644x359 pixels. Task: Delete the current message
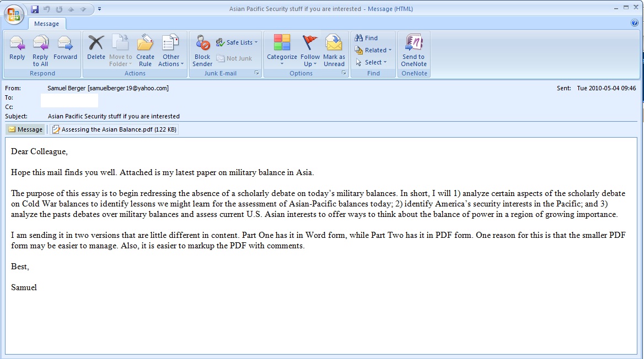pos(95,50)
